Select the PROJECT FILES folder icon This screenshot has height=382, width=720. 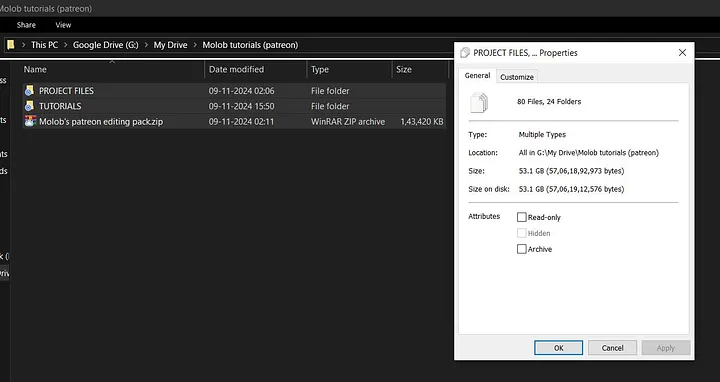point(29,90)
